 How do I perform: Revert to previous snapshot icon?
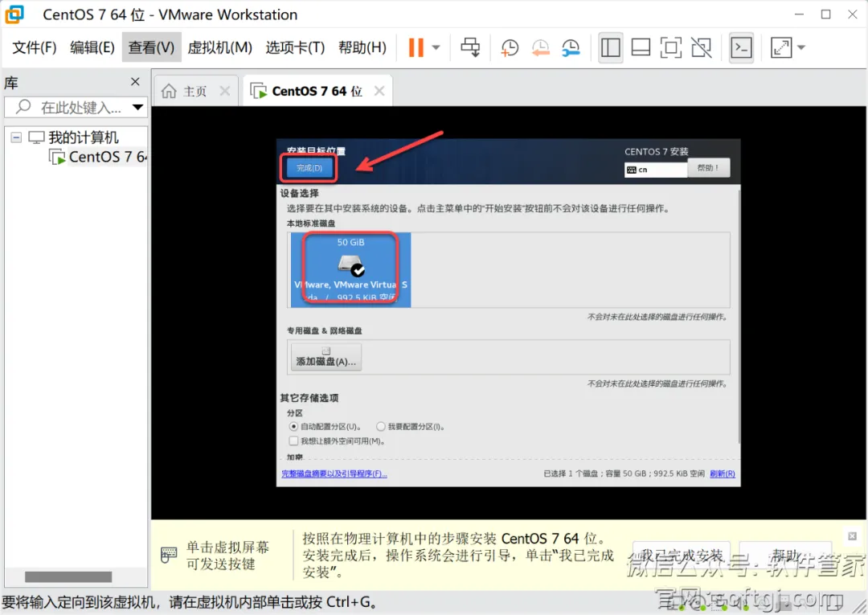tap(540, 47)
